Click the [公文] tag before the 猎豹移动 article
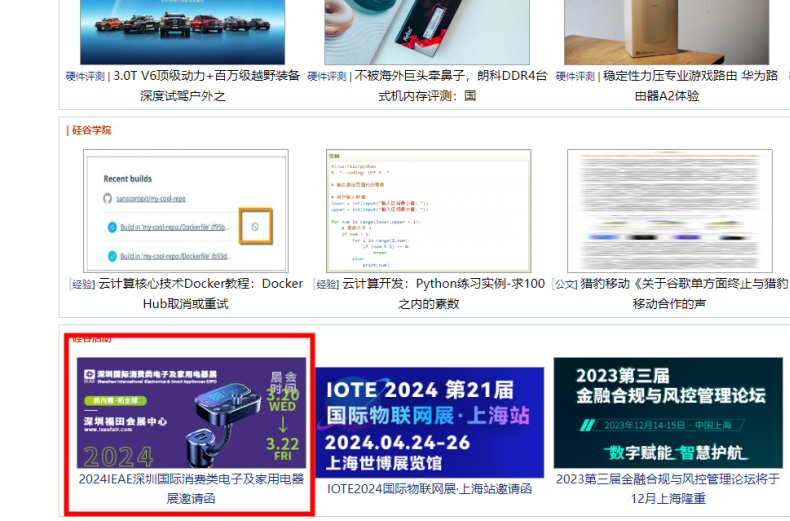The width and height of the screenshot is (790, 521). (565, 284)
